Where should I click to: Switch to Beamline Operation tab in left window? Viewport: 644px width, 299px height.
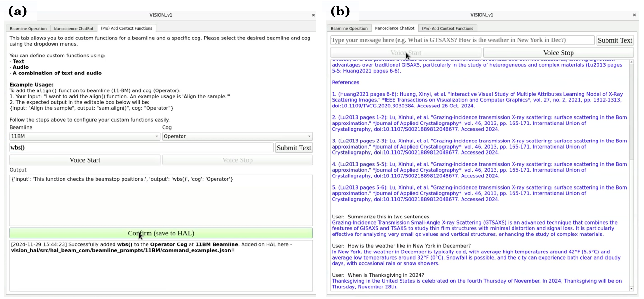coord(28,29)
